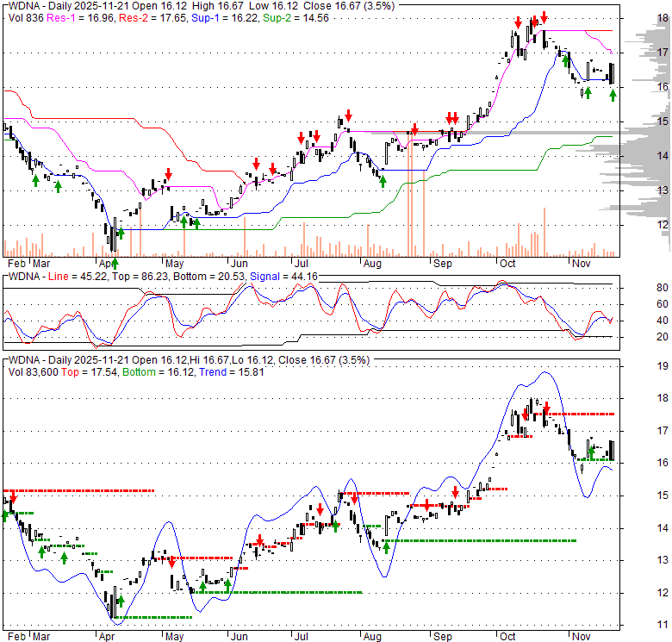
Task: Click the 19 price level on bottom chart scale
Action: click(x=639, y=366)
